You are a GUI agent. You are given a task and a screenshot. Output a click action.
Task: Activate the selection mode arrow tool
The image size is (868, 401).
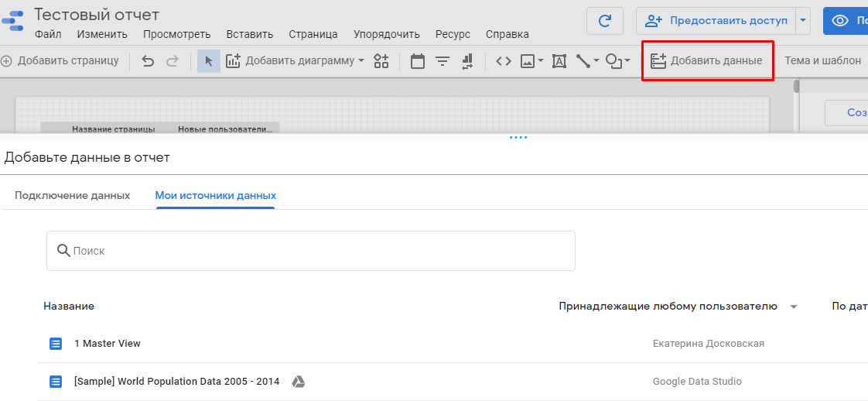coord(209,61)
